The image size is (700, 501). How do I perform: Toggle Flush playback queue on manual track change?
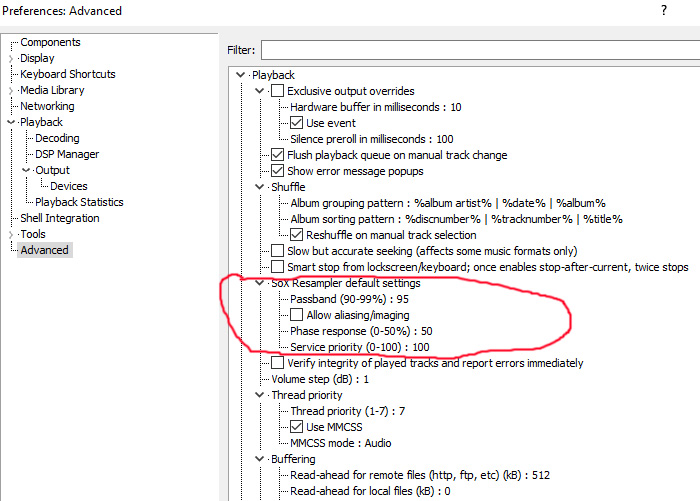(277, 155)
